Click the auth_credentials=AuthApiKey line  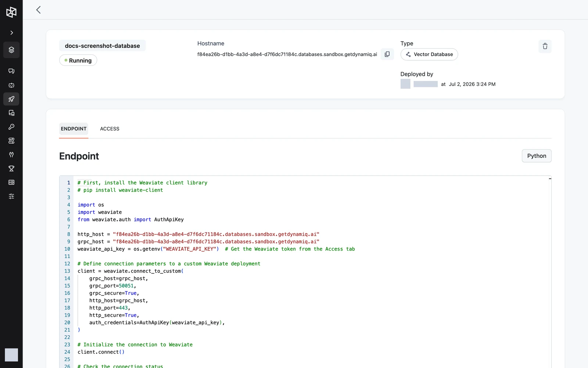(x=157, y=323)
